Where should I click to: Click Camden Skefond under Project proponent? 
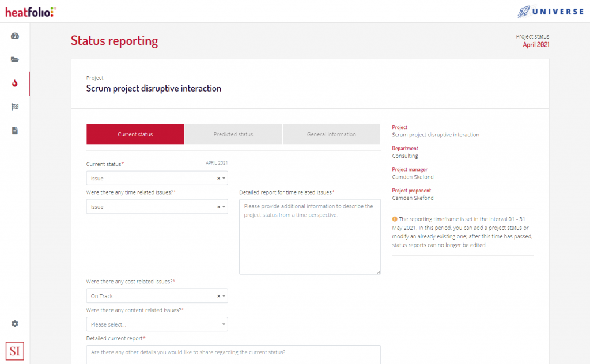[x=413, y=198]
